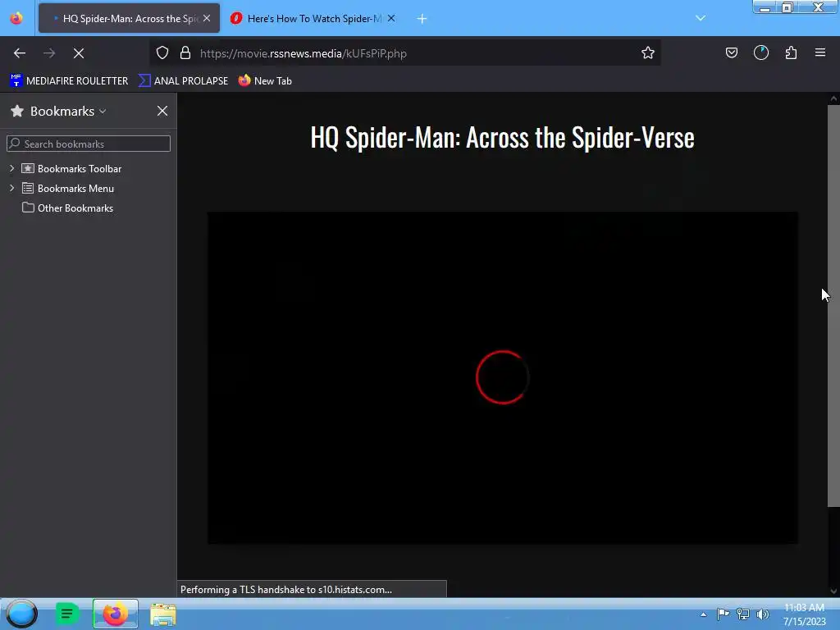Open the green notes app in taskbar
This screenshot has width=840, height=630.
coord(67,614)
